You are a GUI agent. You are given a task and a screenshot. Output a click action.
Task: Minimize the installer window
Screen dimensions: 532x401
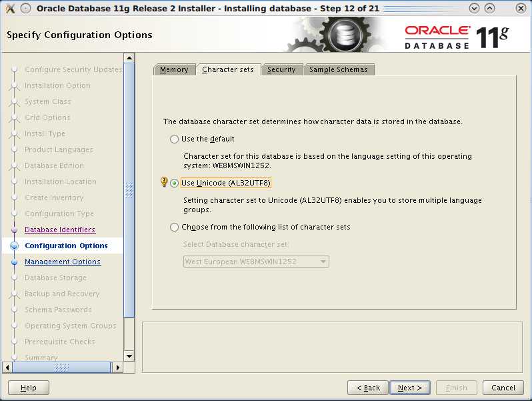click(474, 9)
